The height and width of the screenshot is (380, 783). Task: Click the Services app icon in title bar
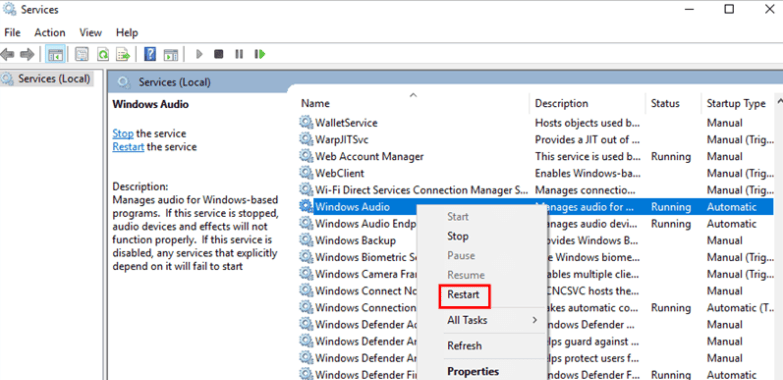click(9, 9)
